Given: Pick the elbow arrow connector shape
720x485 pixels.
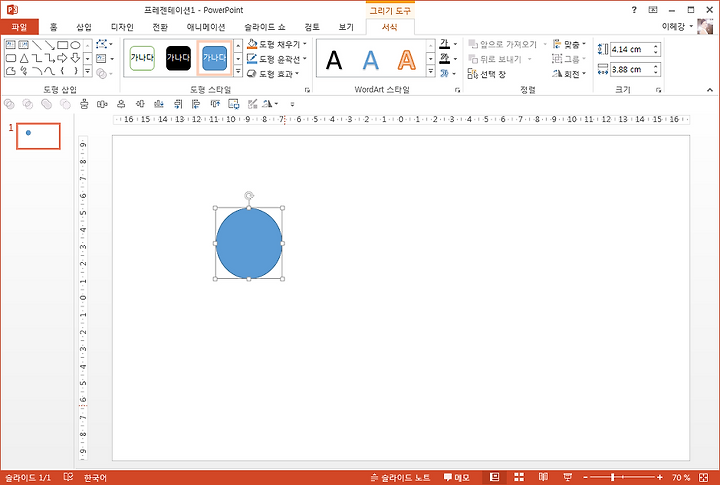Looking at the screenshot, I should coord(50,58).
